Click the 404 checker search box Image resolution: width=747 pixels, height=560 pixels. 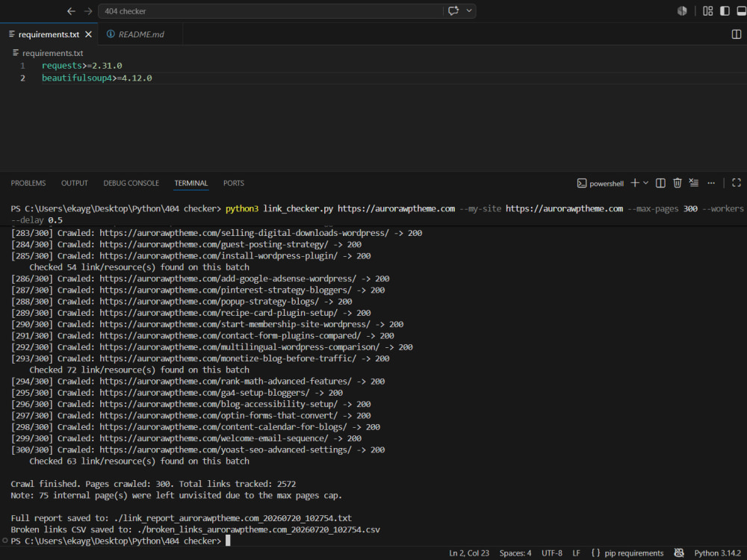coord(270,11)
